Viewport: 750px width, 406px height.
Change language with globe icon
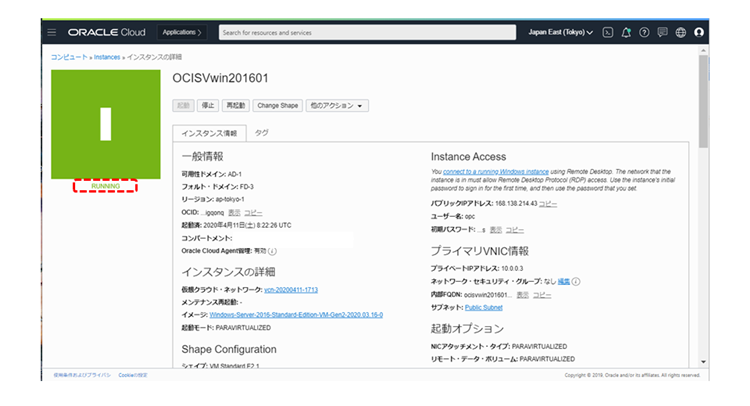[x=681, y=33]
